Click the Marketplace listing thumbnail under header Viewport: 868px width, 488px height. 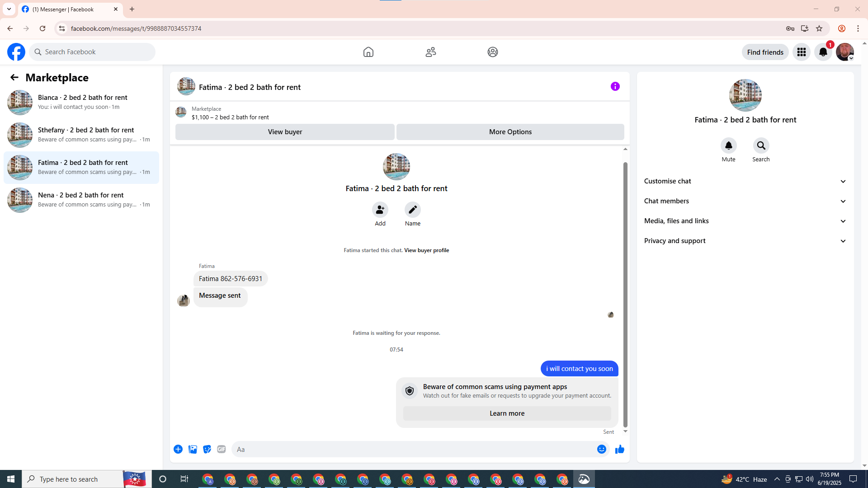[181, 112]
